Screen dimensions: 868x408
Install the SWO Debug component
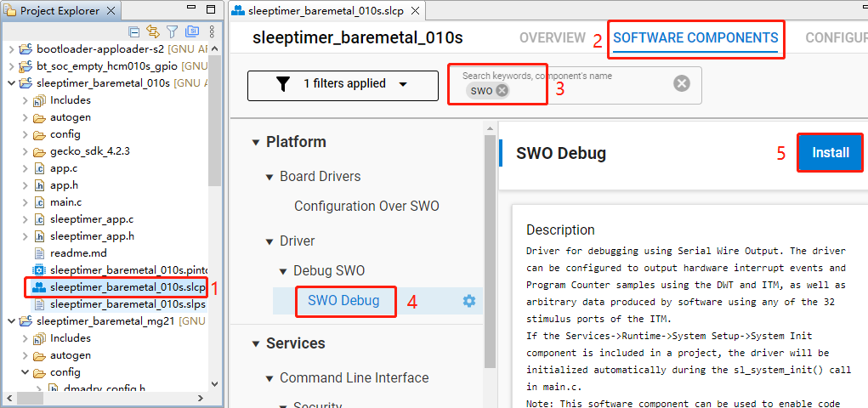[x=831, y=152]
